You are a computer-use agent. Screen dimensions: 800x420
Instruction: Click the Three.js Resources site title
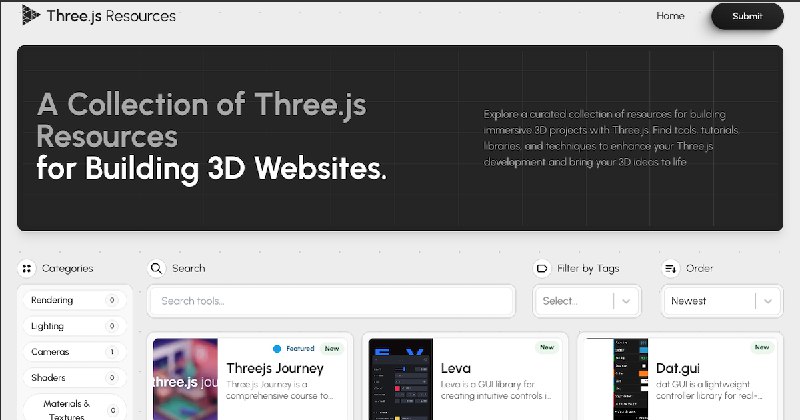(111, 16)
